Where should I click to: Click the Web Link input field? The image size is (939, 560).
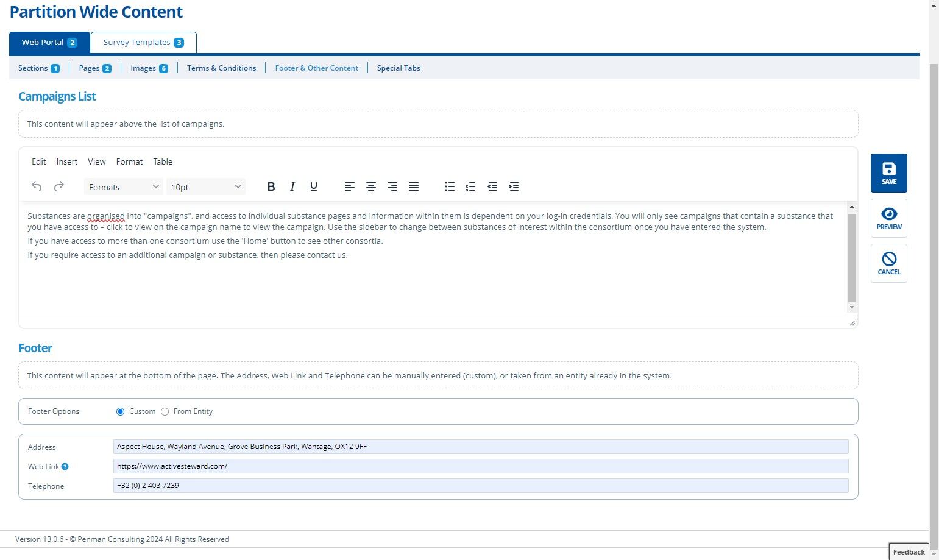pos(481,466)
